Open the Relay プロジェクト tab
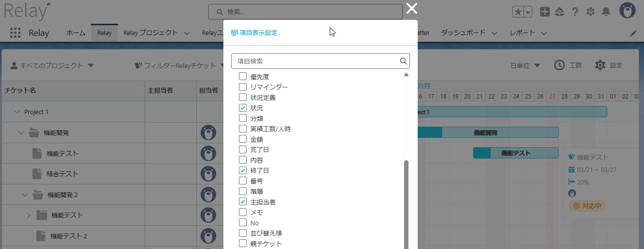Screen dimensions: 644x249 coord(151,33)
